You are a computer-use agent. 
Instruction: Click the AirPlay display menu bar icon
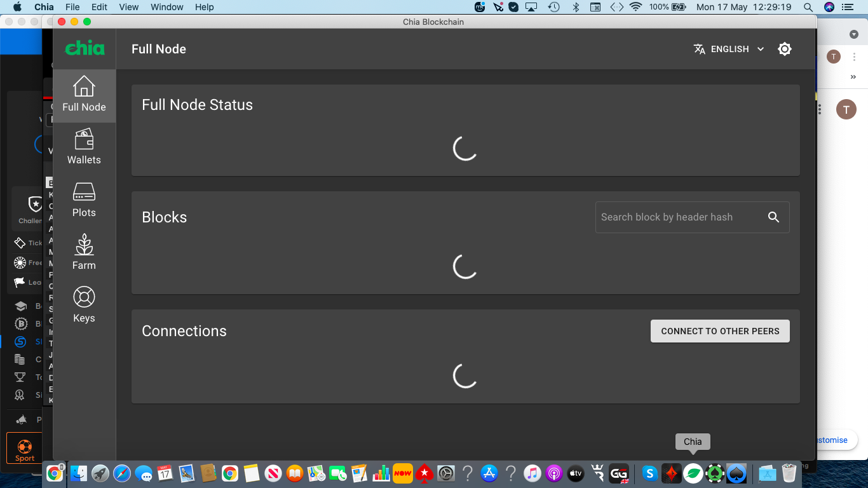pos(532,7)
